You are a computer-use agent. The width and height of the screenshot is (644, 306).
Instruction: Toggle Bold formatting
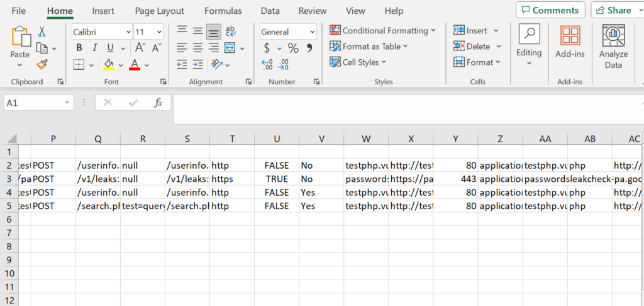point(79,48)
